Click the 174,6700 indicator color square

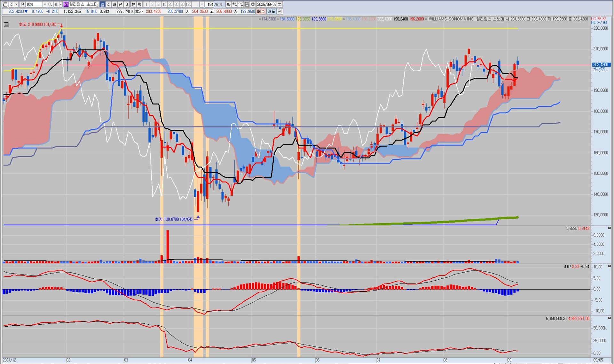[260, 19]
